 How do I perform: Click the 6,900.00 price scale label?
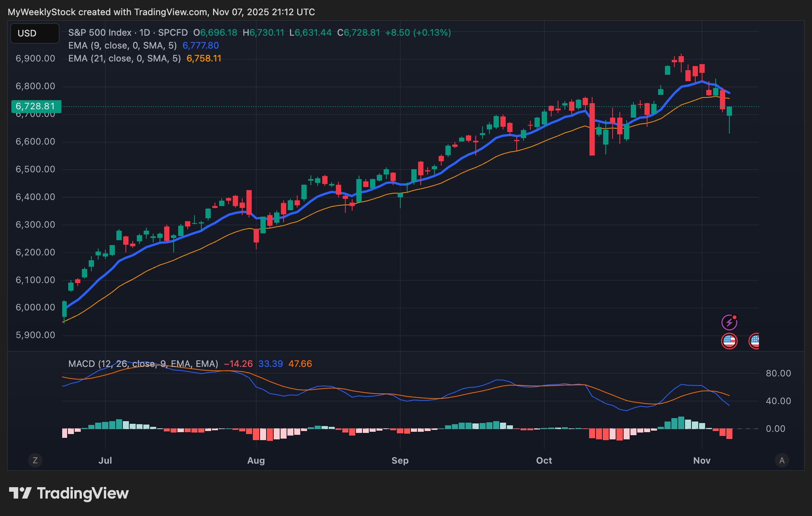click(x=35, y=58)
